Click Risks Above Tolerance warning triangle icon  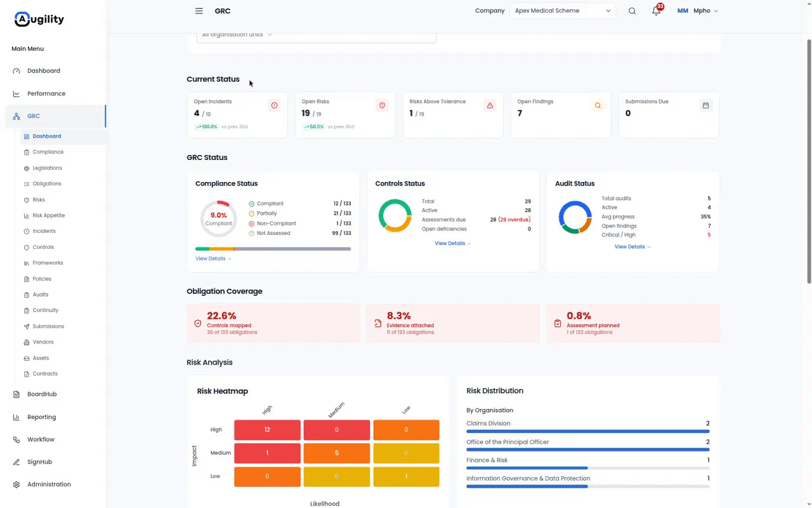click(490, 105)
